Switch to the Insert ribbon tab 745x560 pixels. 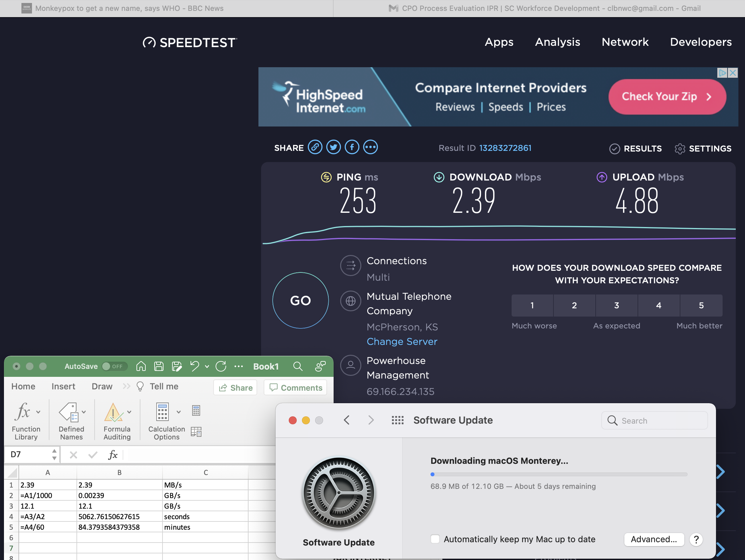coord(63,386)
